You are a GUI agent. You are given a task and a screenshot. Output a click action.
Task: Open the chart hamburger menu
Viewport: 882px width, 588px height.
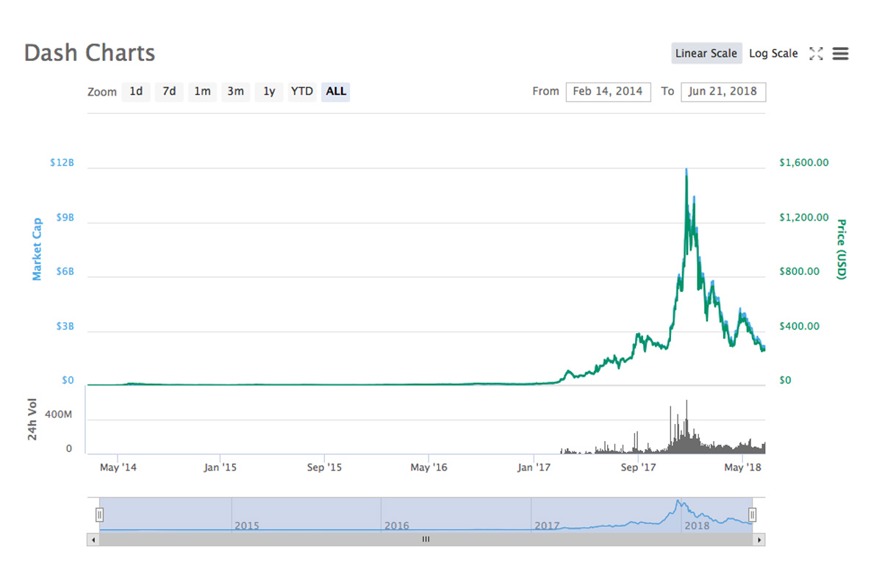[840, 54]
